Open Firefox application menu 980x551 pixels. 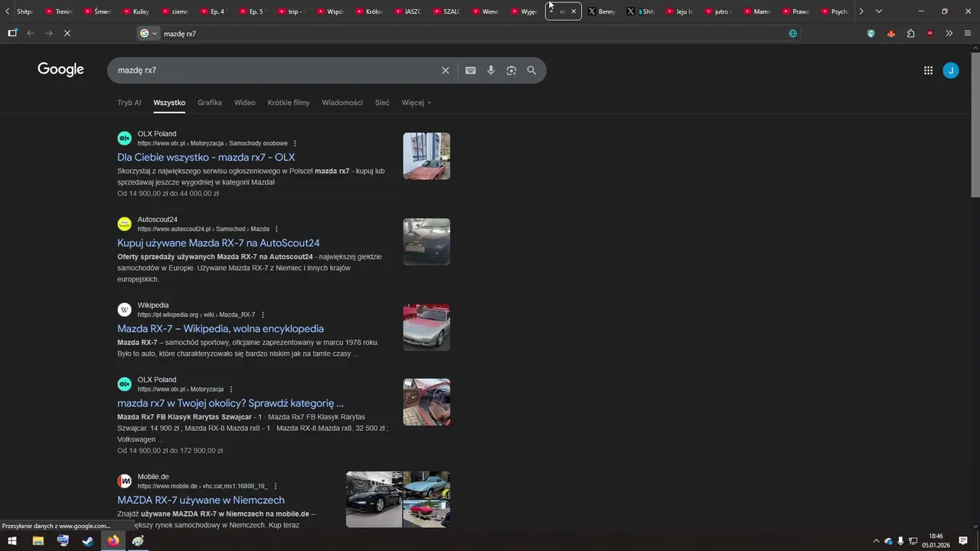(968, 34)
